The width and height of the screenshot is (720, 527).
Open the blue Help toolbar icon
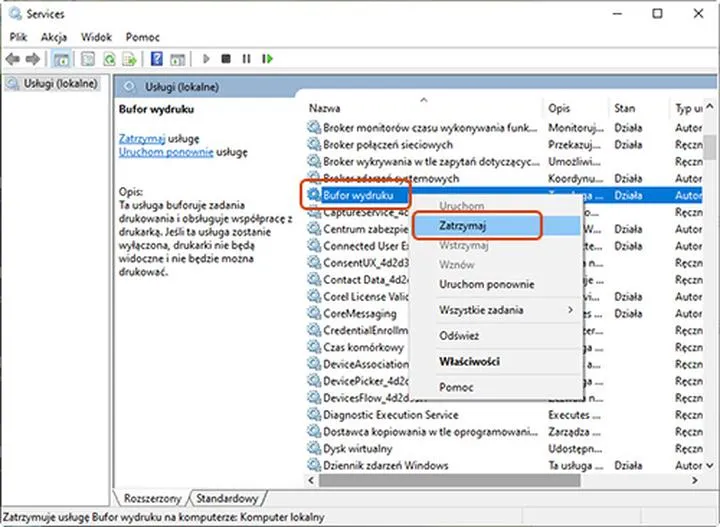click(x=156, y=59)
